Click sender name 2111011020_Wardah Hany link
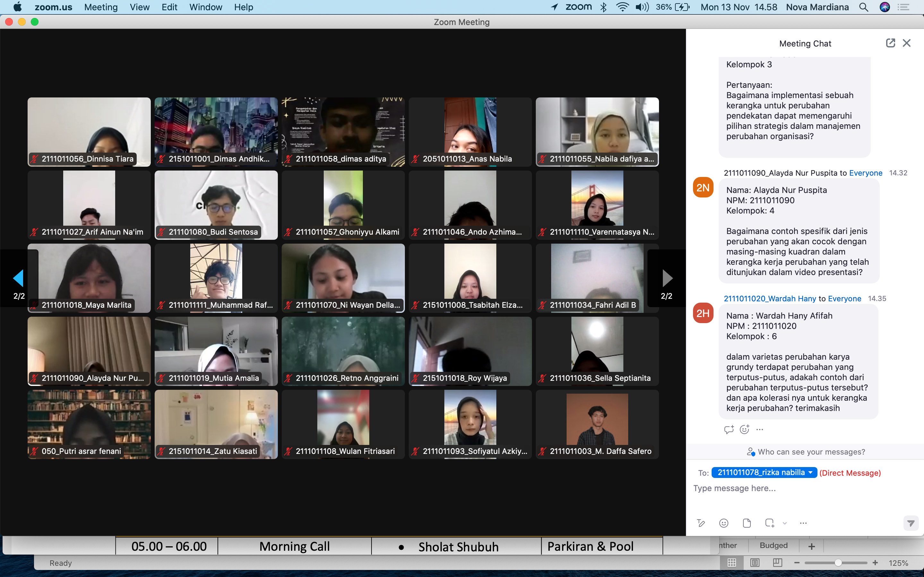 pyautogui.click(x=769, y=298)
